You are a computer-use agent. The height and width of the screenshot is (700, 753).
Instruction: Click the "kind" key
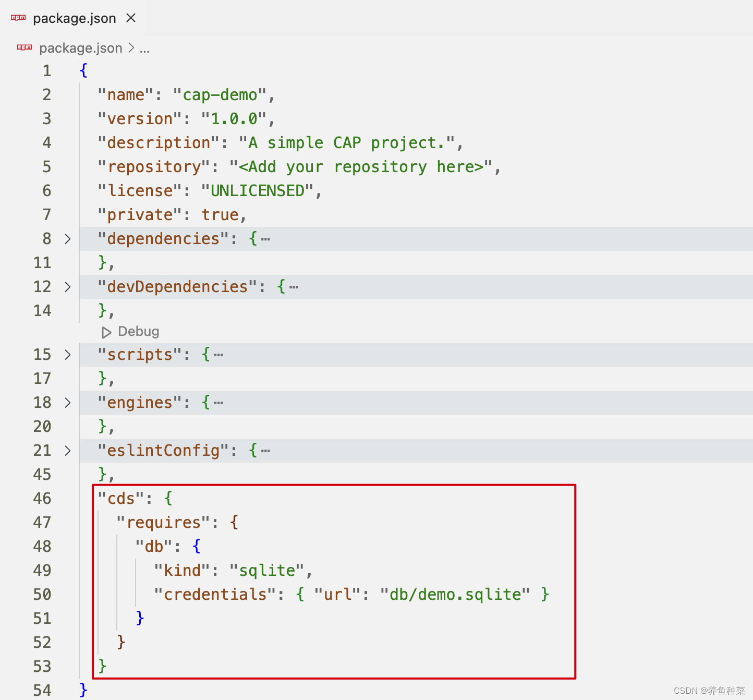click(x=182, y=571)
